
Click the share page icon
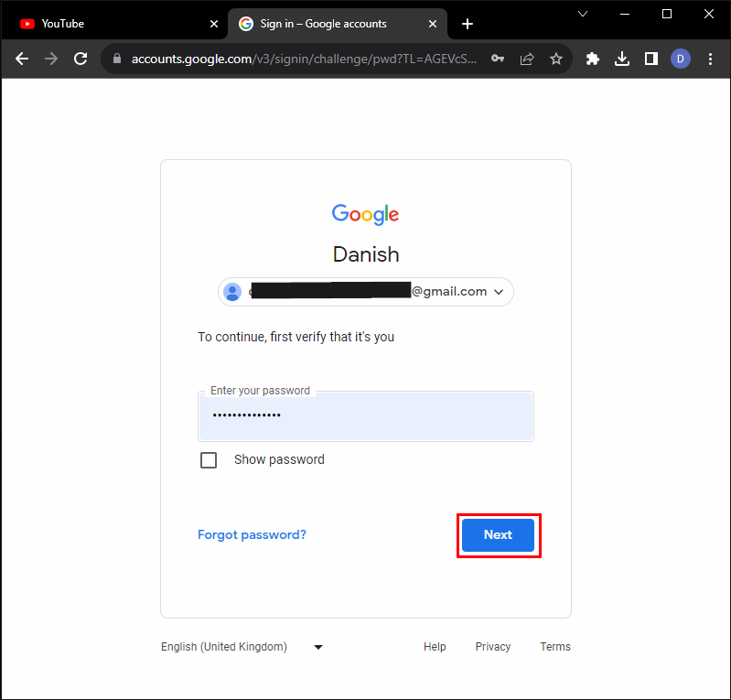click(527, 59)
